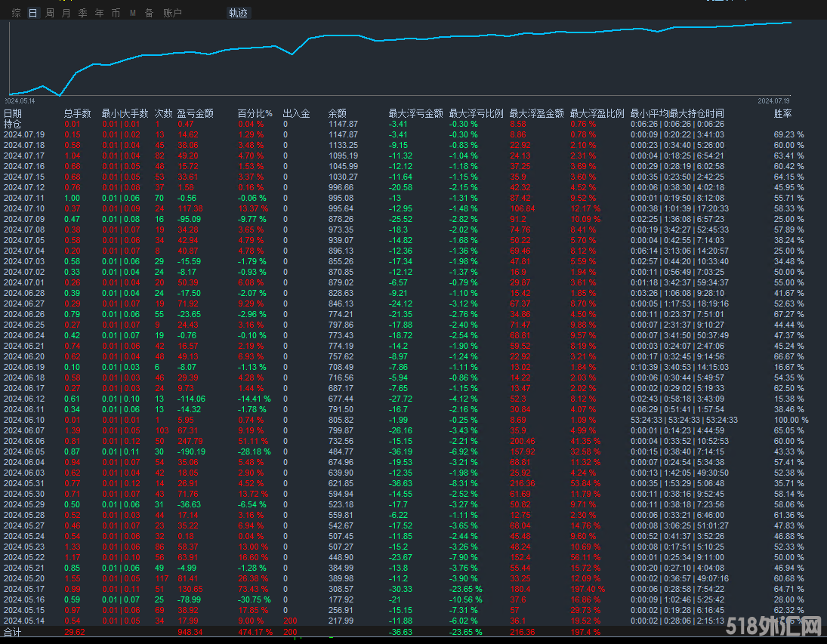The width and height of the screenshot is (827, 644).
Task: Toggle the 轨迹 trajectory chart button
Action: 239,13
